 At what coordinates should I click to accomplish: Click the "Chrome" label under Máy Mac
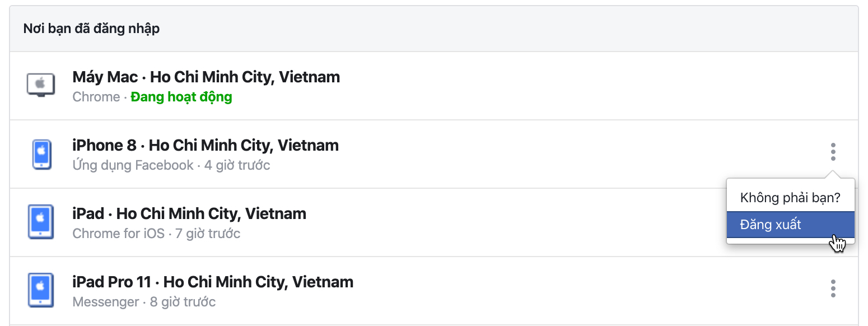click(96, 97)
